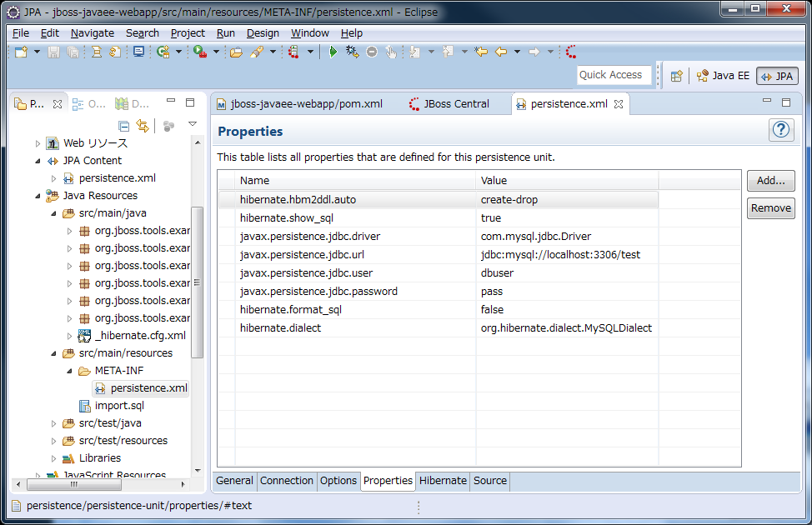Close the persistence.xml editor tab
Screen dimensions: 812x525
(619, 104)
